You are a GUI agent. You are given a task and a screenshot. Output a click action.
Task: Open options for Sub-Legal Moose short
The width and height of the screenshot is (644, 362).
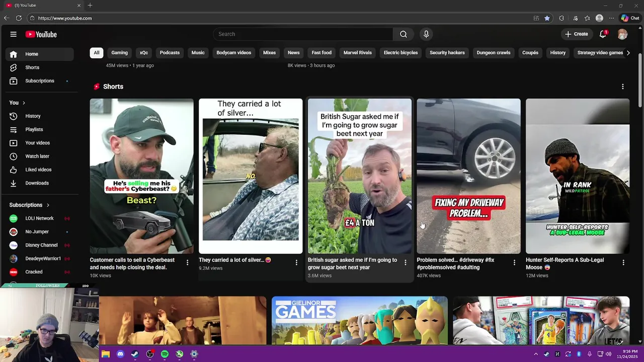coord(623,262)
